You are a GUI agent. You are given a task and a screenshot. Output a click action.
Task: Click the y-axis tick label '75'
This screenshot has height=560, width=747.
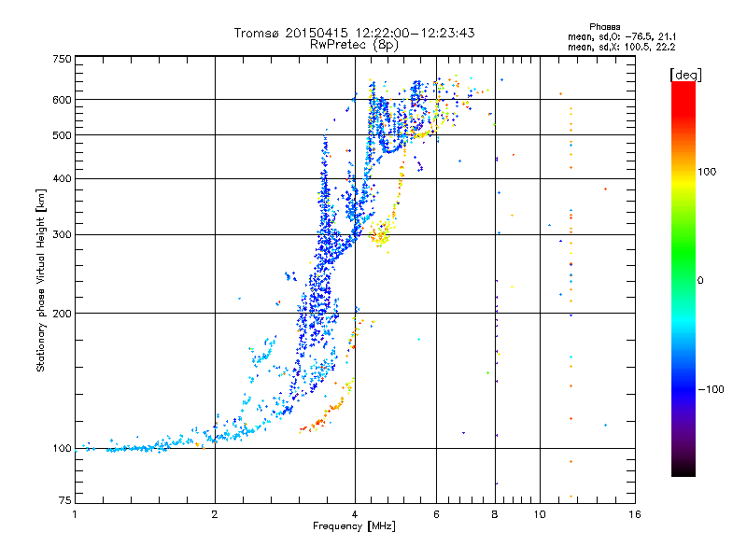pos(65,500)
